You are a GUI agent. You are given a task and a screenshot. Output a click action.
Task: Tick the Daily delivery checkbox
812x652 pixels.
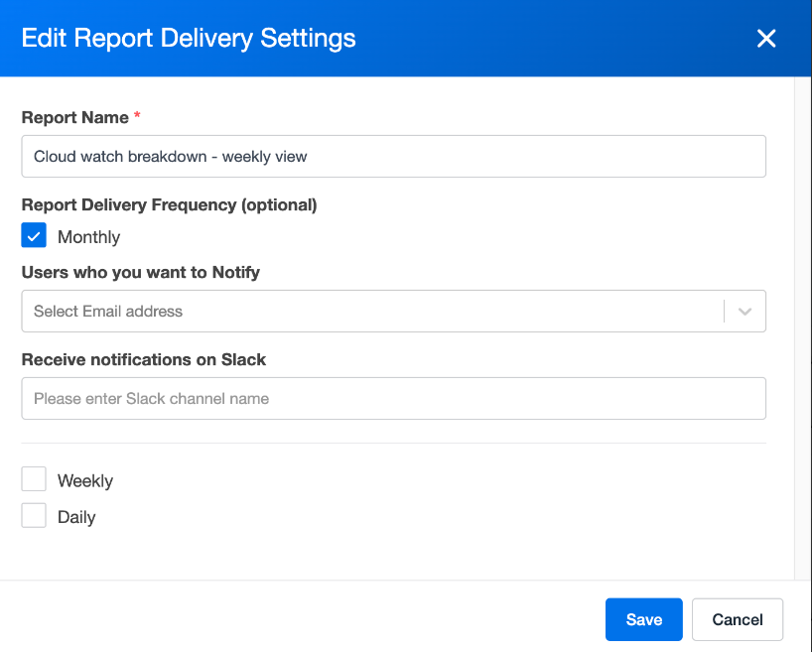34,515
